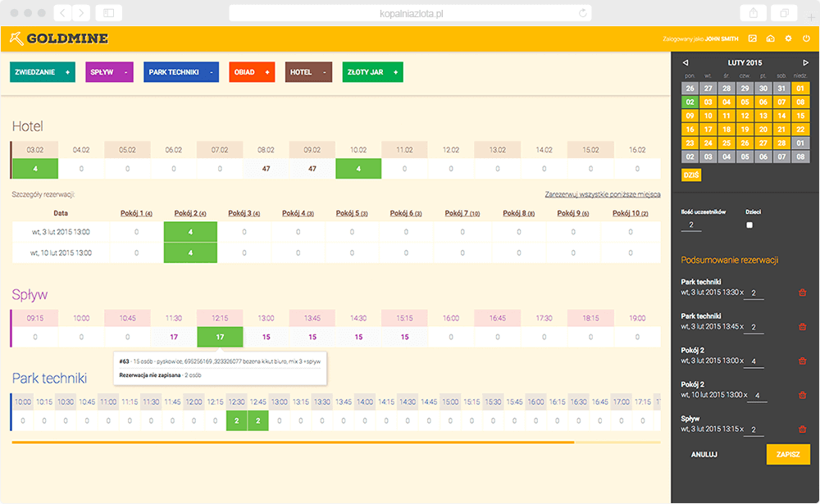Click browser share icon
The image size is (820, 504).
pos(753,13)
